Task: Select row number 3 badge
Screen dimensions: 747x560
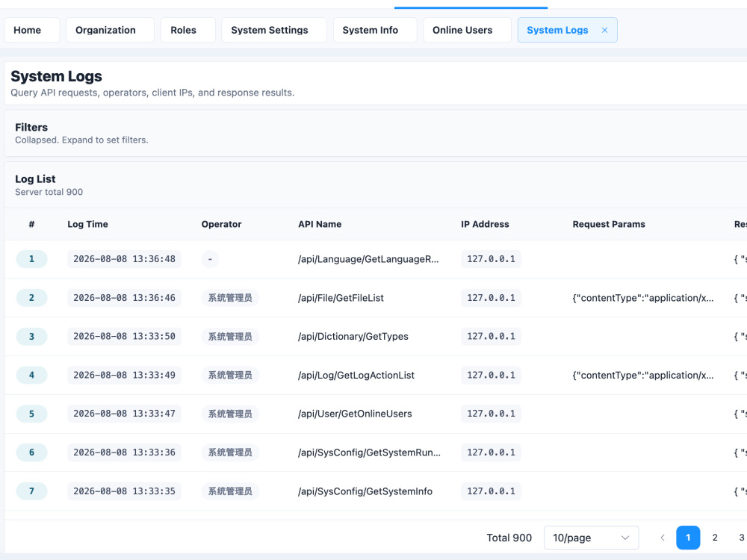Action: 31,336
